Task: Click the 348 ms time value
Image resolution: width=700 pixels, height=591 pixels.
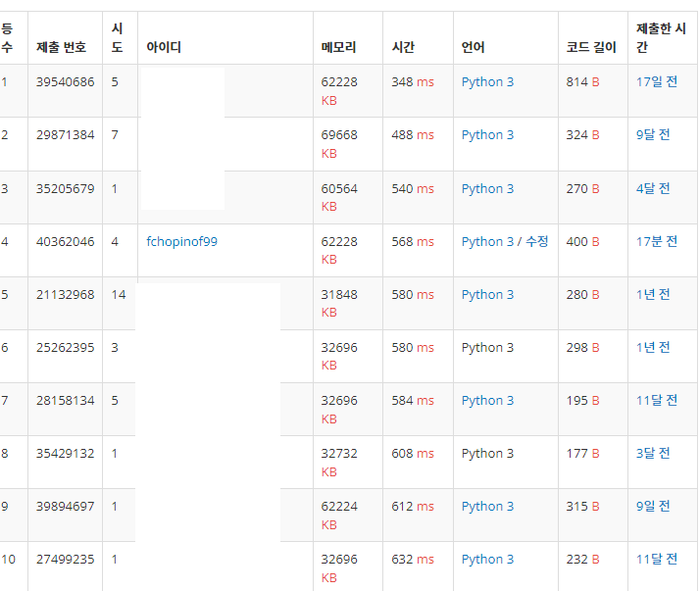Action: point(413,82)
